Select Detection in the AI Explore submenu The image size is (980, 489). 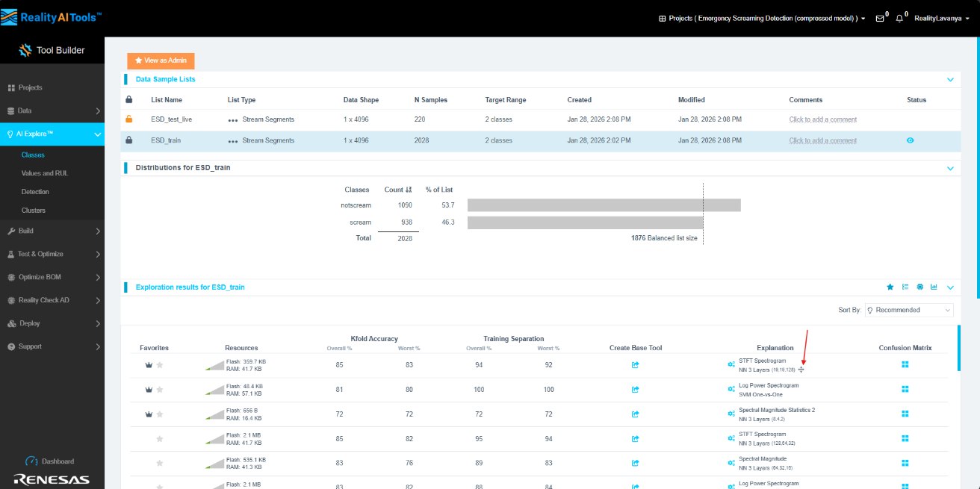pos(35,192)
